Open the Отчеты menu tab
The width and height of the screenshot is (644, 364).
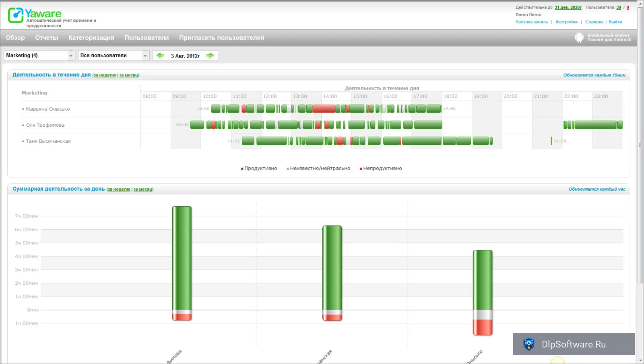47,38
